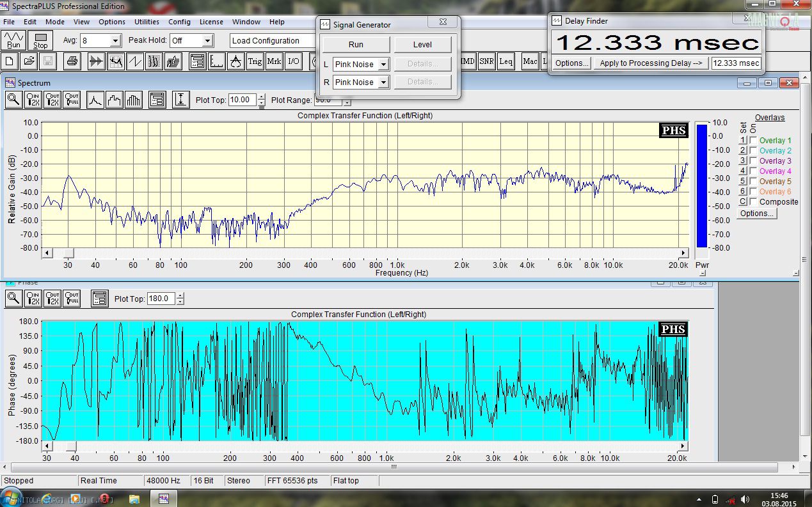The image size is (812, 507).
Task: Click the Spectrum horizontal scrollbar thumb
Action: 70,254
